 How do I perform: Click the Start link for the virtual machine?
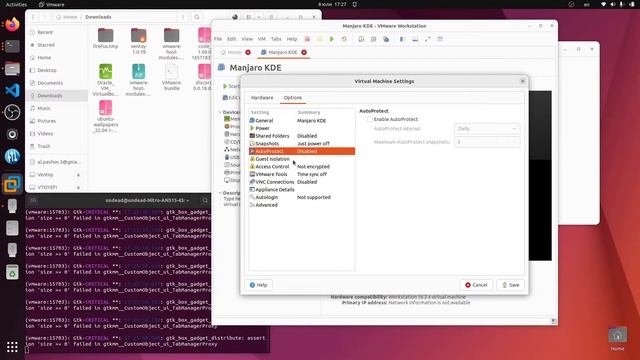(231, 86)
